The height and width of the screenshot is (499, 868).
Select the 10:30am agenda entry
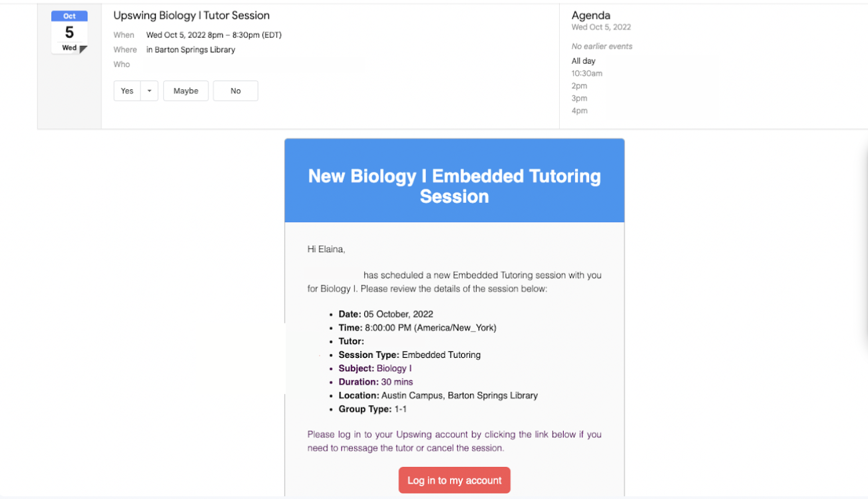point(587,73)
